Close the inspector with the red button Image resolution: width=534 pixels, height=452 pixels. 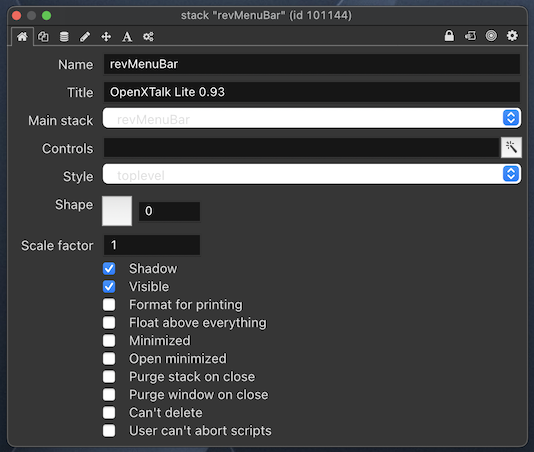[x=16, y=16]
